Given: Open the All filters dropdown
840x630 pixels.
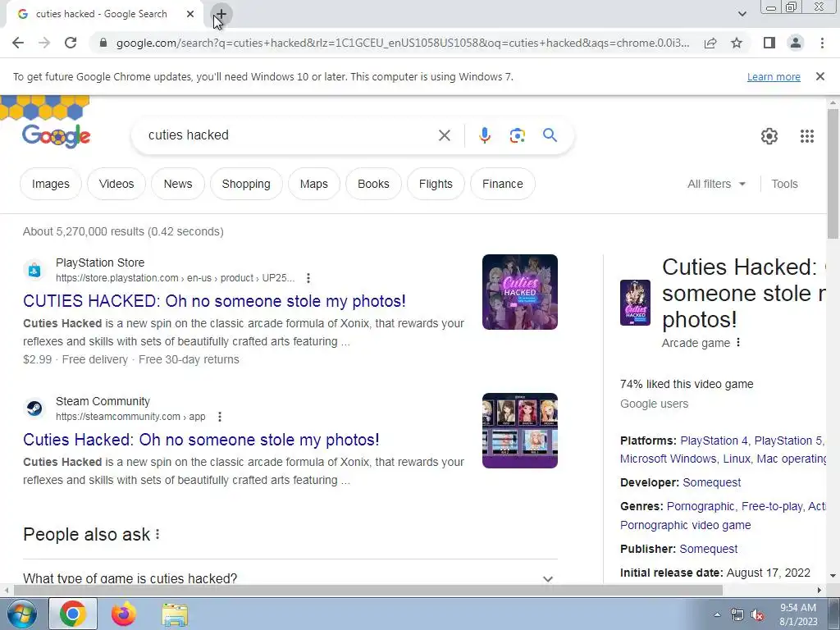Looking at the screenshot, I should coord(716,184).
